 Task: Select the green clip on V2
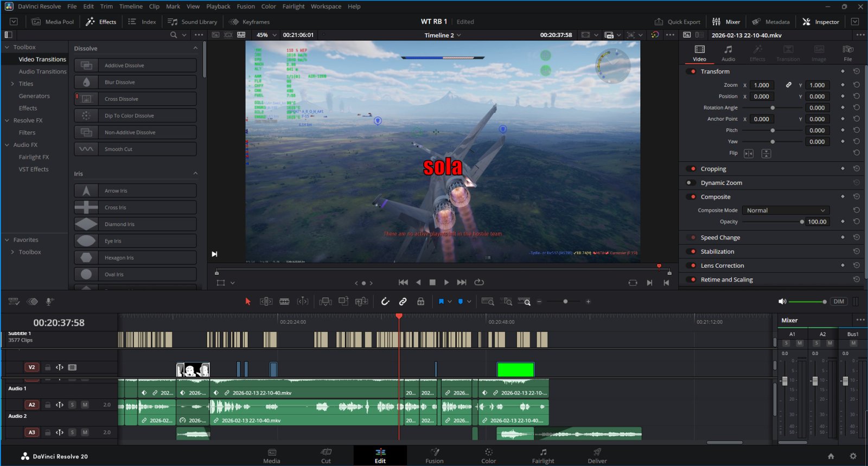[515, 370]
